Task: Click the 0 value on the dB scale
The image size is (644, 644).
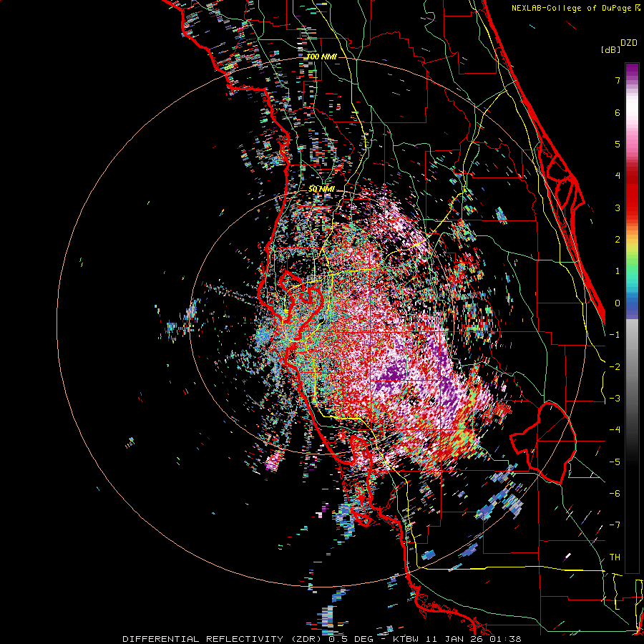Action: (x=618, y=303)
